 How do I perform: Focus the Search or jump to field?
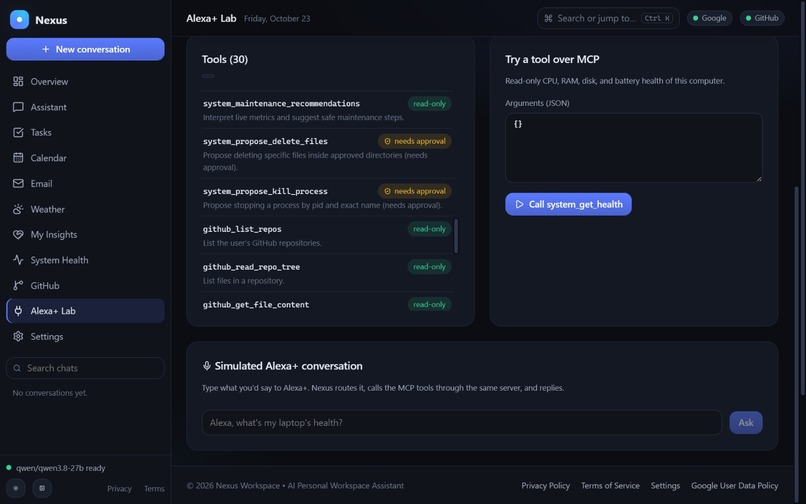(x=608, y=19)
